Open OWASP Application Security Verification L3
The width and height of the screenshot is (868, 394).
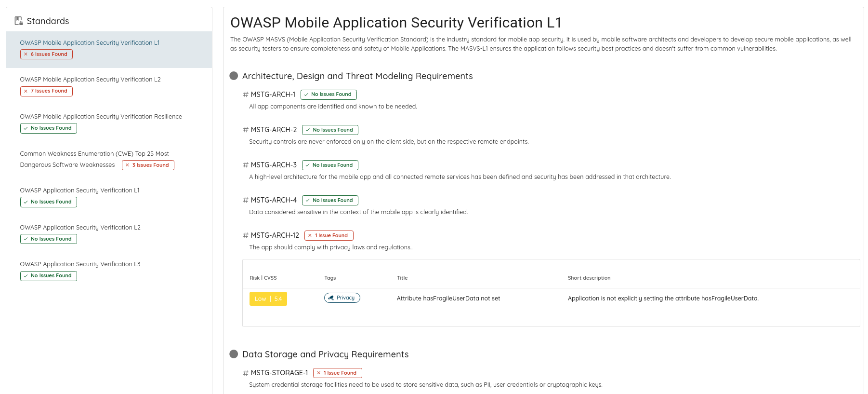[80, 264]
